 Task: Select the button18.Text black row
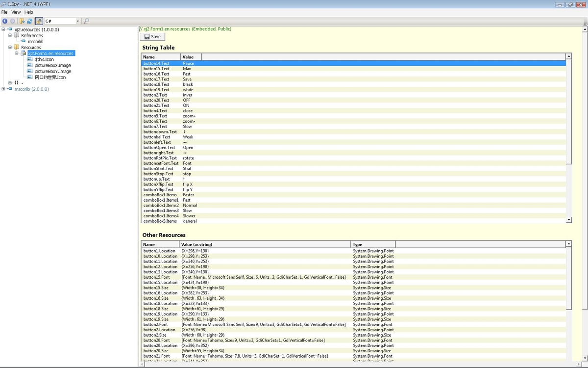click(x=353, y=84)
